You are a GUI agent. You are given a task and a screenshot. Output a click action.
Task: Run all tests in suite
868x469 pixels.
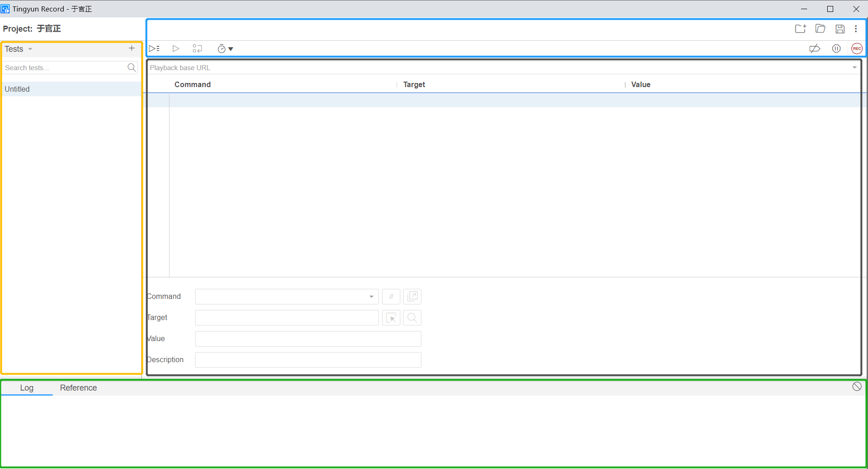click(x=154, y=49)
